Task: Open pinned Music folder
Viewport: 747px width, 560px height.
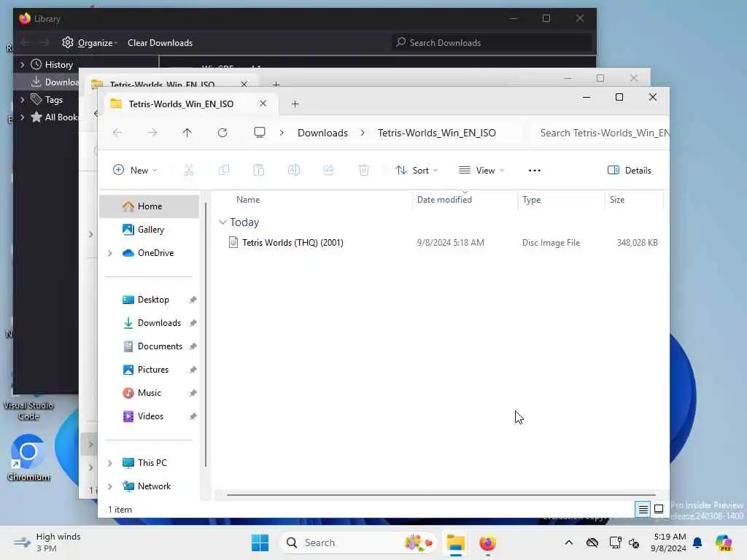Action: click(x=149, y=393)
